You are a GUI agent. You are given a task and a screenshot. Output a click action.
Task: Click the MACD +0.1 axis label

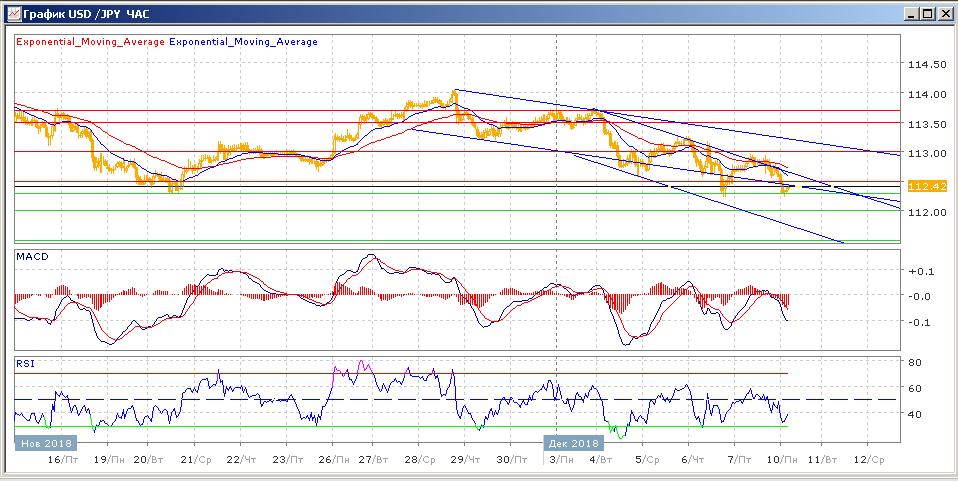tap(918, 271)
